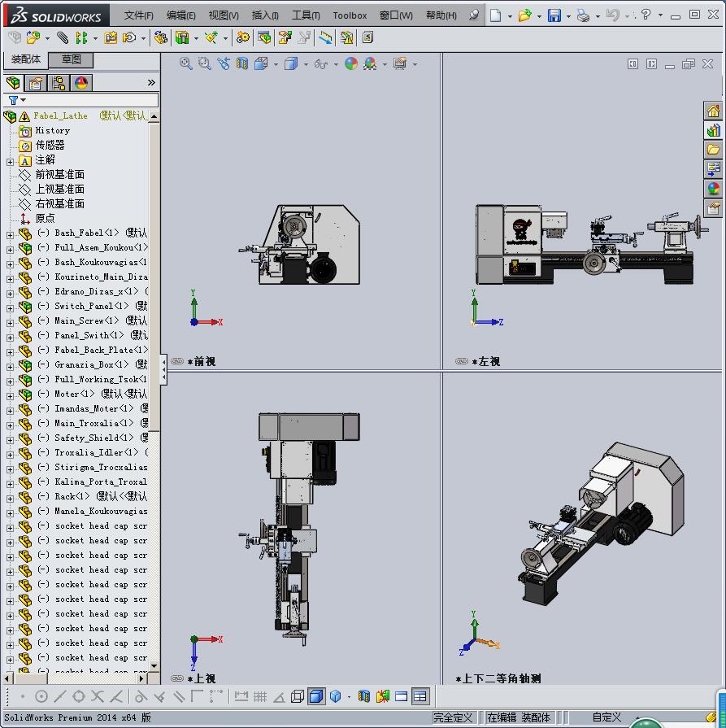This screenshot has width=726, height=728.
Task: Expand the Bash_Fabel<1> component node
Action: [10, 233]
